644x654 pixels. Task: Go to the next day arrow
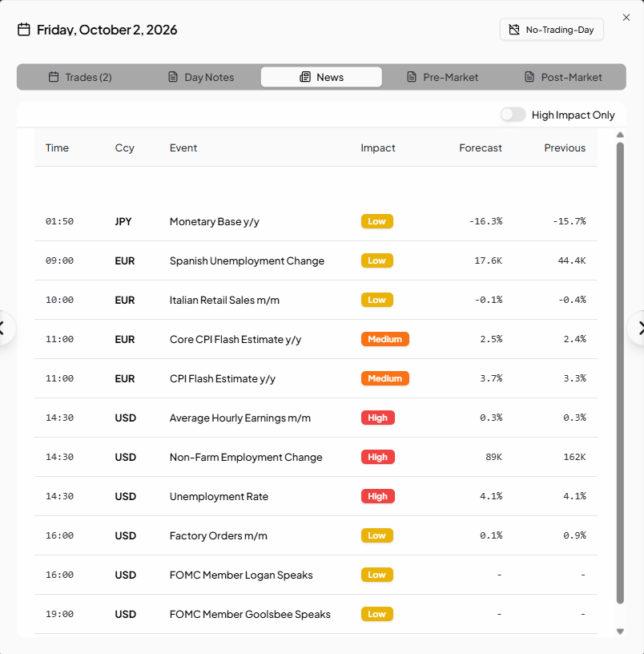[638, 329]
